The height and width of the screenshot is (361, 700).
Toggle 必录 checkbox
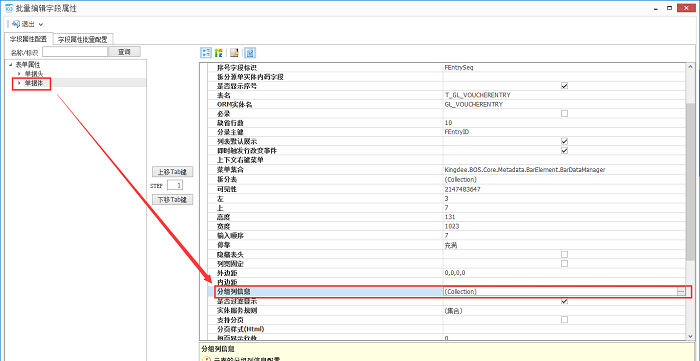564,114
